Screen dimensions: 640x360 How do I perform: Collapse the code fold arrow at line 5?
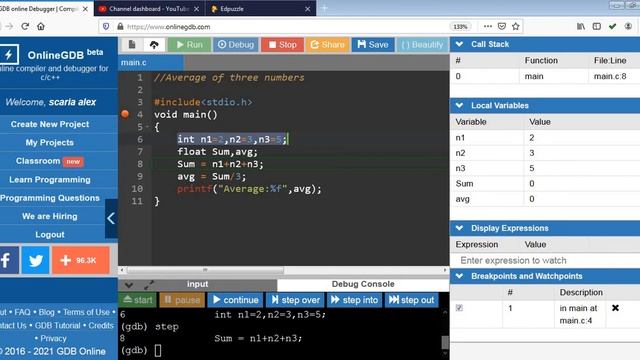(147, 127)
